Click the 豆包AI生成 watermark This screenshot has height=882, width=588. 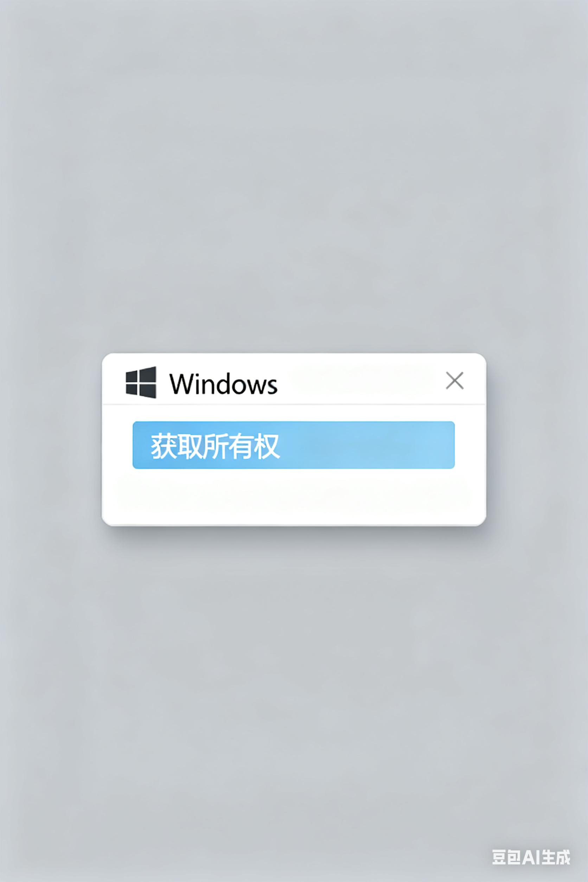pos(531,857)
